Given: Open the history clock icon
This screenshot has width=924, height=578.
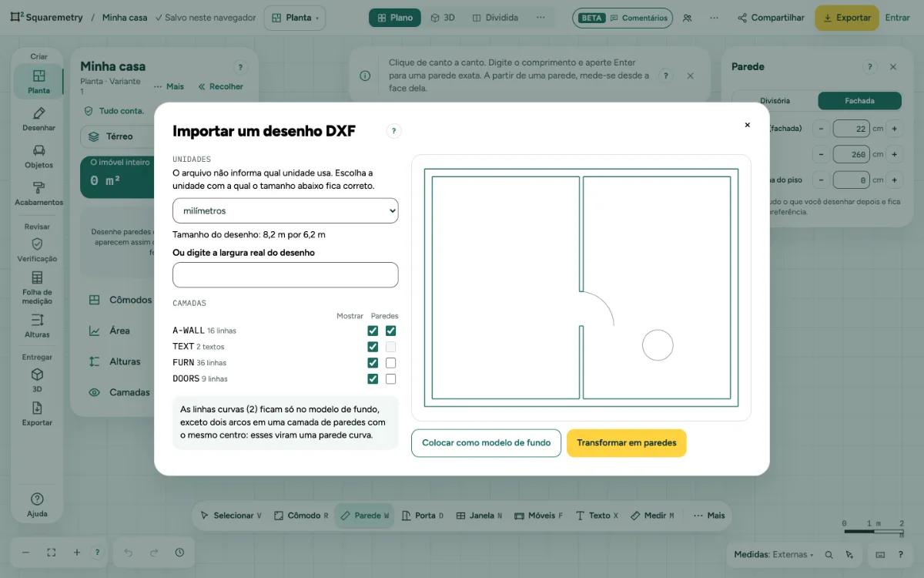Looking at the screenshot, I should (x=179, y=553).
